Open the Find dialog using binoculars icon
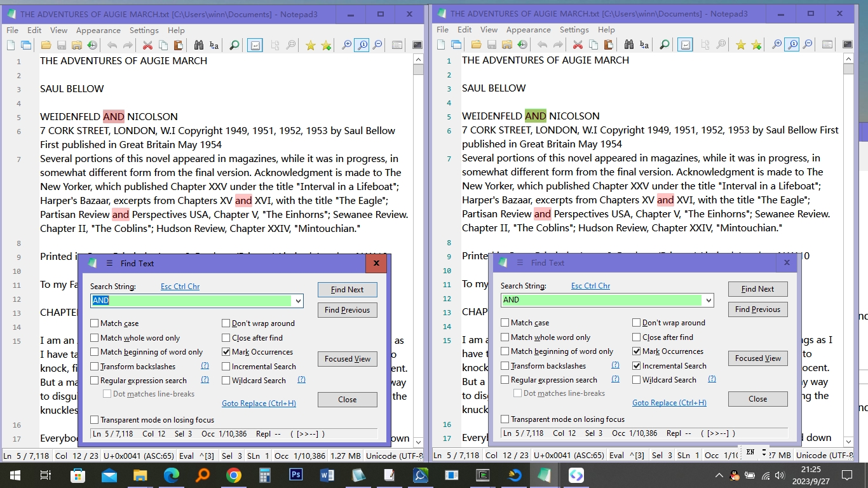868x488 pixels. coord(200,45)
